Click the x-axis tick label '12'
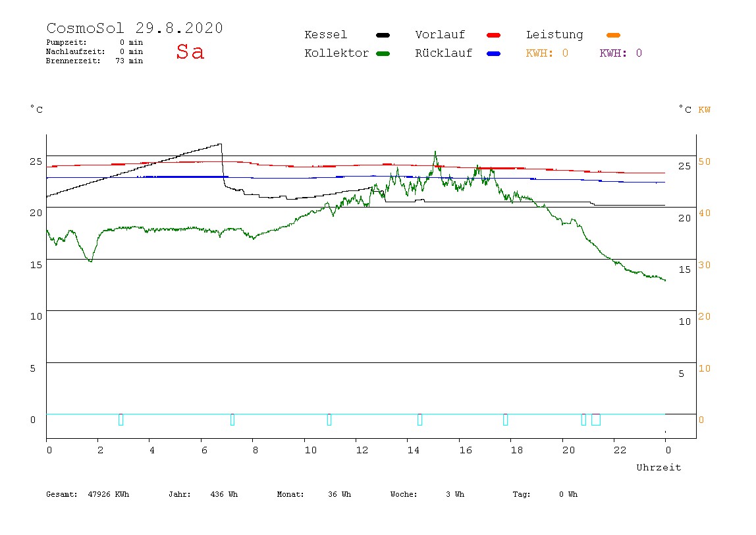Viewport: 756px width, 535px height. [x=362, y=450]
